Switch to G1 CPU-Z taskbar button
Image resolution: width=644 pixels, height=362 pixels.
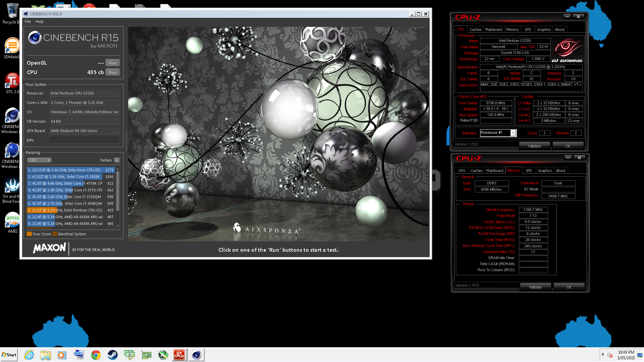click(x=179, y=355)
